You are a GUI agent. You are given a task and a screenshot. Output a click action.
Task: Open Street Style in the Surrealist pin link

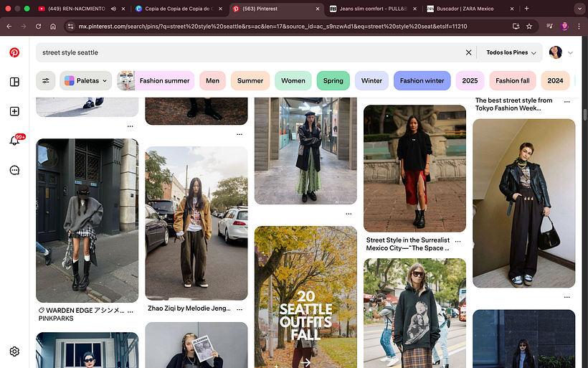pyautogui.click(x=408, y=244)
